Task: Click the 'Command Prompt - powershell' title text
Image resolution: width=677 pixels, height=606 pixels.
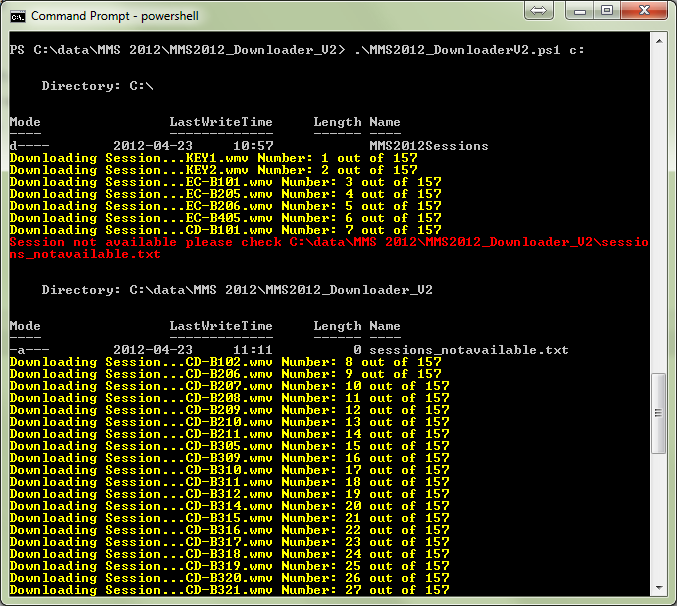Action: 115,16
